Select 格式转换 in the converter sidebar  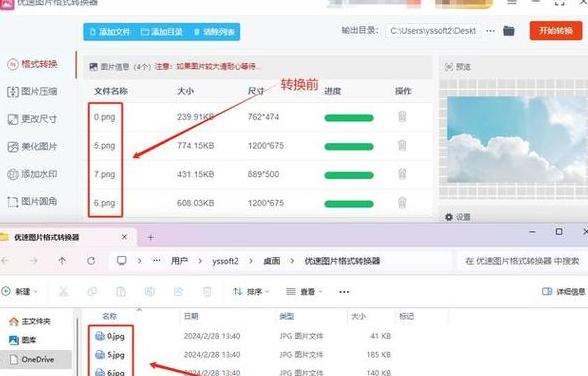(x=33, y=64)
